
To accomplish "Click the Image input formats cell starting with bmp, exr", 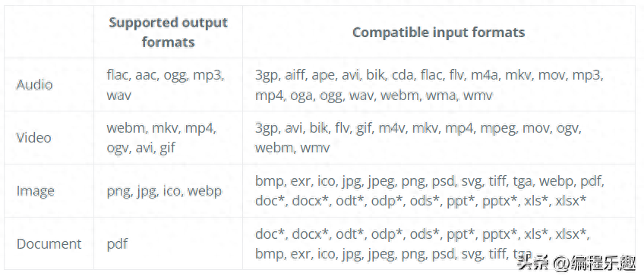I will pos(439,191).
